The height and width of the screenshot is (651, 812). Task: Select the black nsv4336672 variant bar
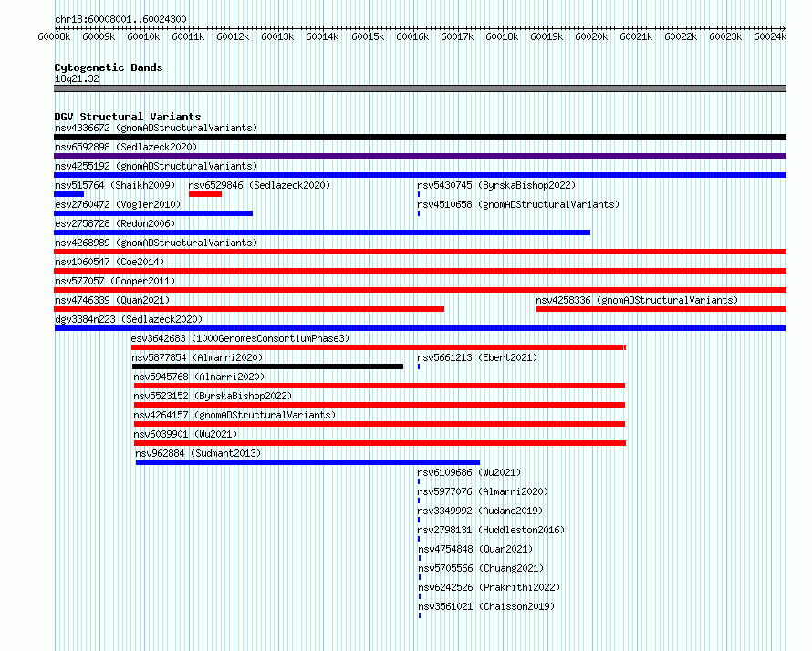tap(420, 137)
